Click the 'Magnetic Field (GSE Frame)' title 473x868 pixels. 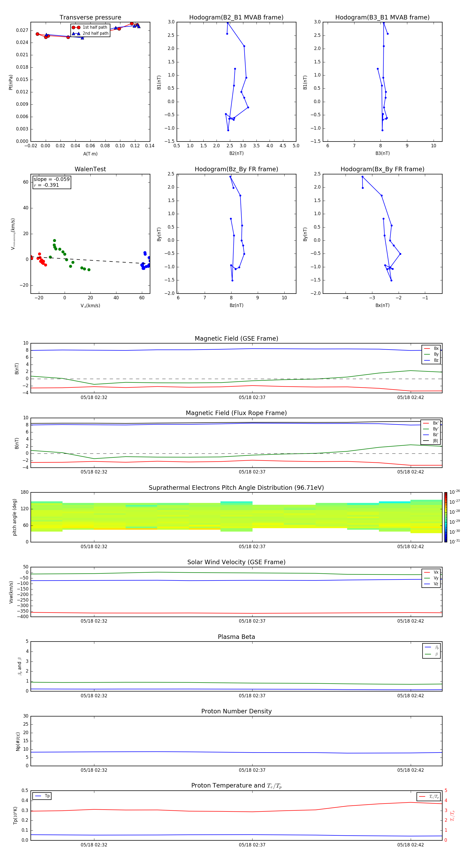pos(236,339)
